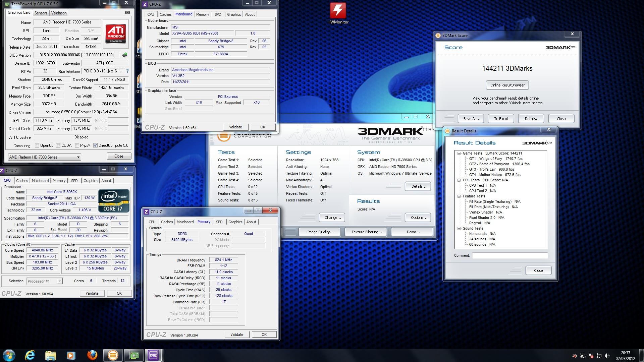The image size is (644, 362).
Task: Select the GT4 - Mother Nature result row
Action: [x=495, y=175]
